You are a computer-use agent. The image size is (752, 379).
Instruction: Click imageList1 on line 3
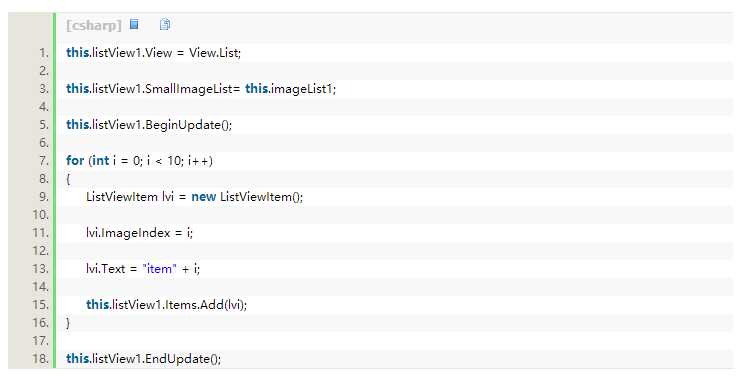302,89
